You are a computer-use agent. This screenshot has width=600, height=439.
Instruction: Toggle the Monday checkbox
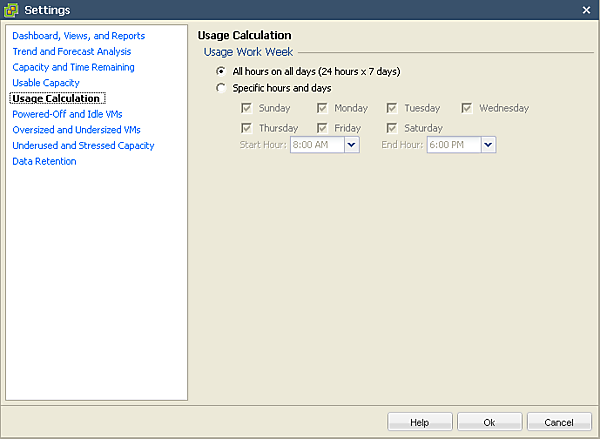click(x=322, y=108)
